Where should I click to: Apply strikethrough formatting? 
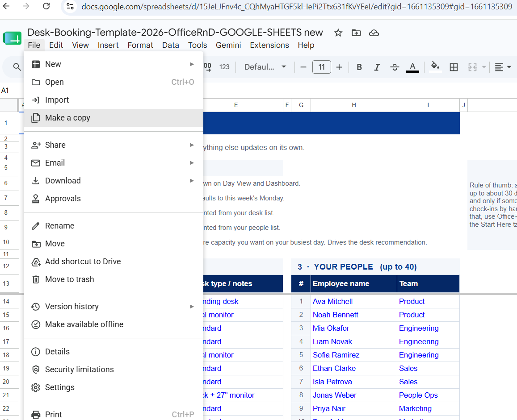[395, 67]
